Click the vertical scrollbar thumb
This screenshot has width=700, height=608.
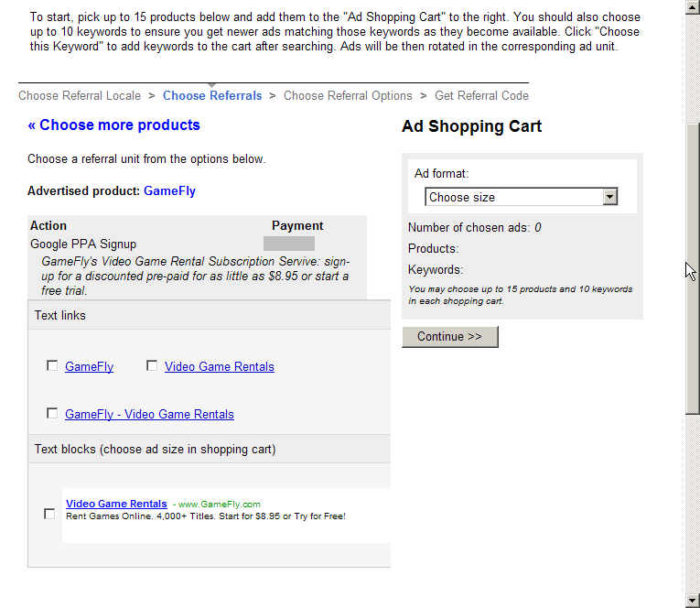coord(693,268)
